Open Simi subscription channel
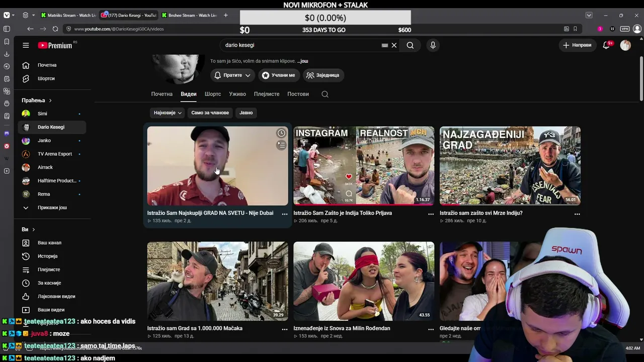This screenshot has height=362, width=644. click(x=52, y=114)
